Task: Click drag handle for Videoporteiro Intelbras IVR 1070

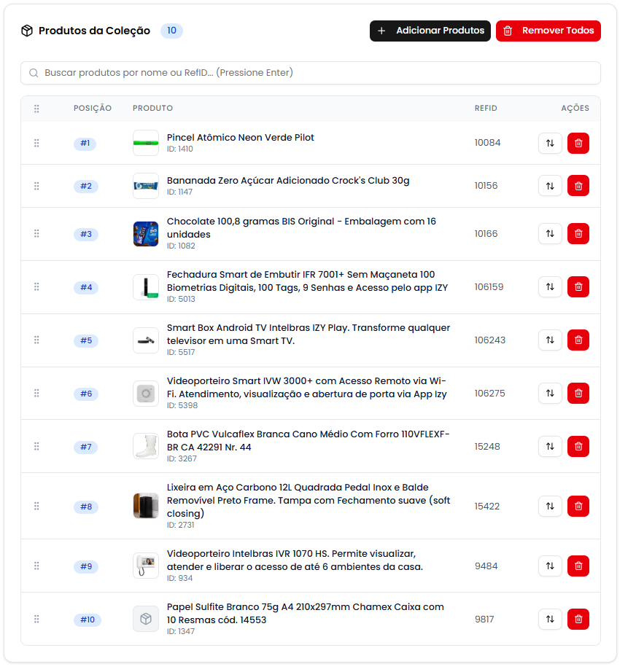Action: [x=36, y=566]
